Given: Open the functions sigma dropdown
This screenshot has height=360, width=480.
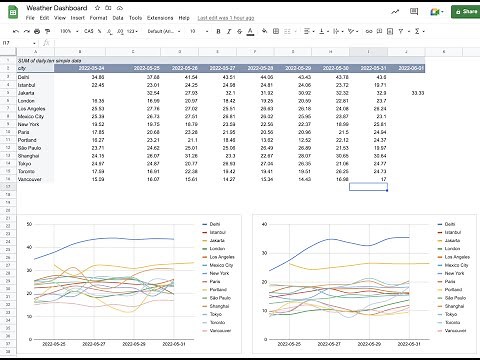Looking at the screenshot, I should tap(419, 31).
